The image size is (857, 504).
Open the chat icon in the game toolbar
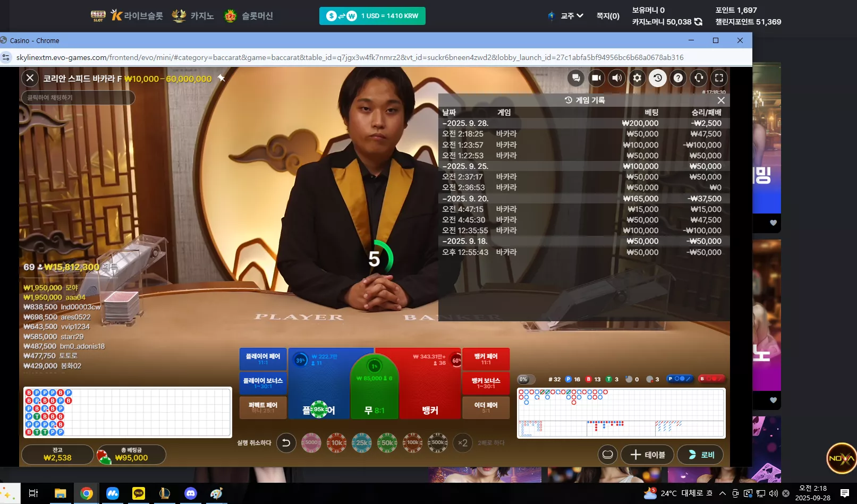click(575, 78)
